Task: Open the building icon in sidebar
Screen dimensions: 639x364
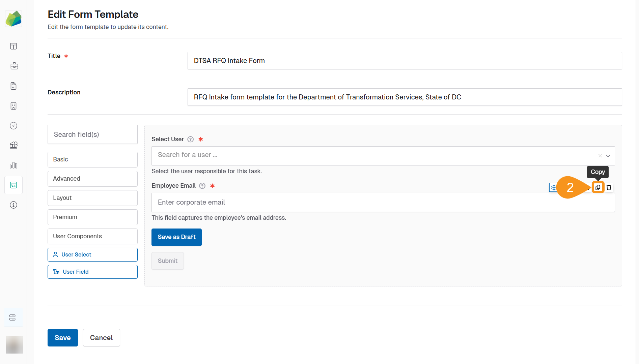Action: (x=13, y=106)
